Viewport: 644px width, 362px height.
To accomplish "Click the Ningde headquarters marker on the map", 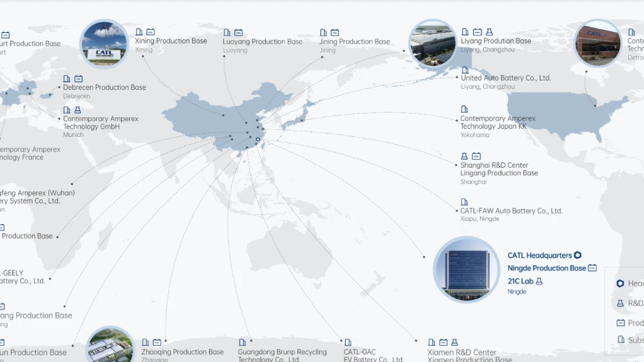I will tap(258, 139).
